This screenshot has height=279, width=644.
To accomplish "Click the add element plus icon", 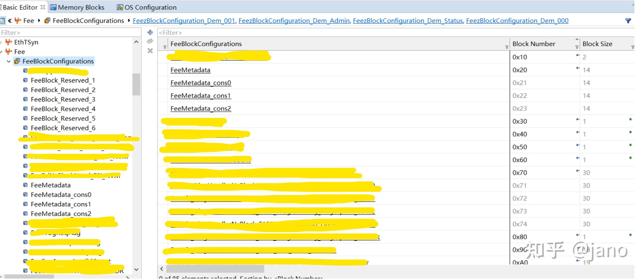I will coord(150,32).
